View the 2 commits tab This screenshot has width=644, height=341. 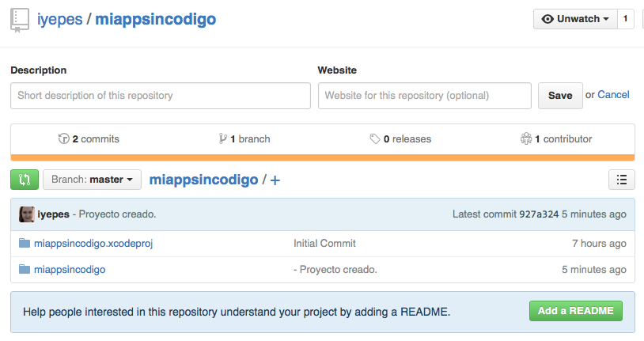tap(89, 139)
